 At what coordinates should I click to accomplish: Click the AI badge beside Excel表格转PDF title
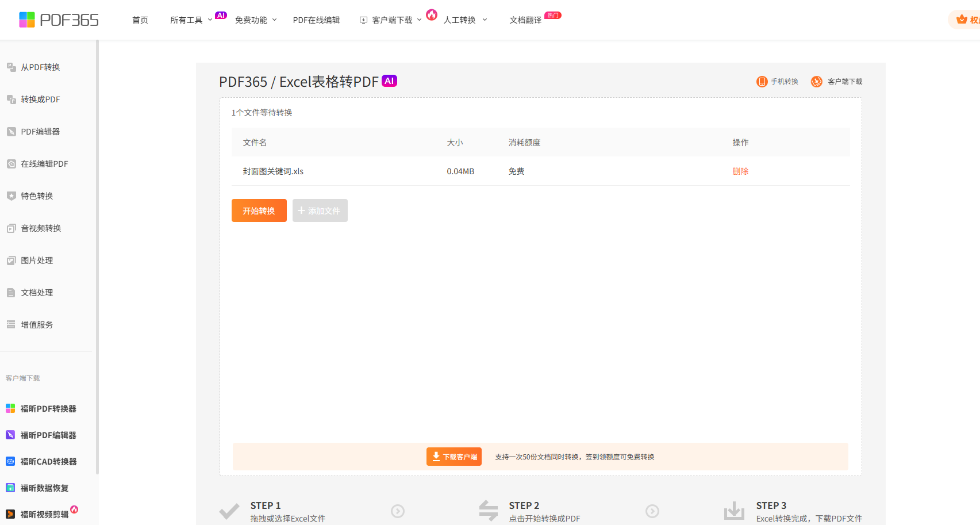point(390,81)
